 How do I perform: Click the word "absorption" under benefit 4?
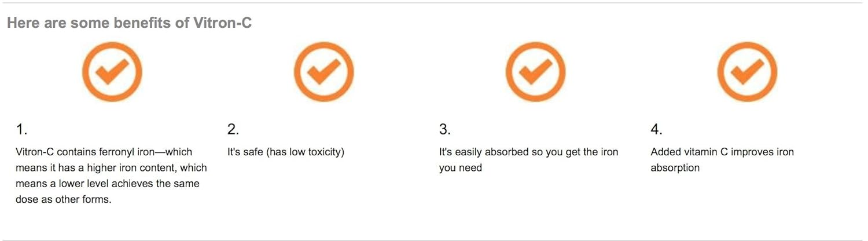pos(675,168)
